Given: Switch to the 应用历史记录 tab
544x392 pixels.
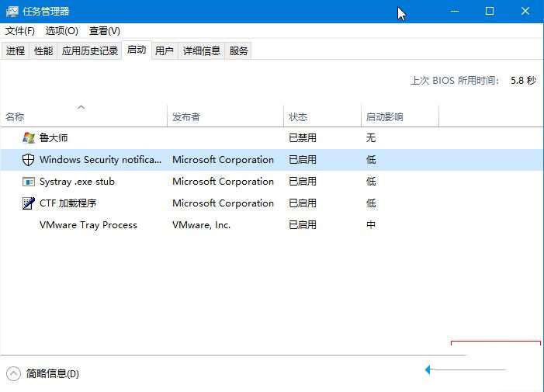Looking at the screenshot, I should [90, 51].
